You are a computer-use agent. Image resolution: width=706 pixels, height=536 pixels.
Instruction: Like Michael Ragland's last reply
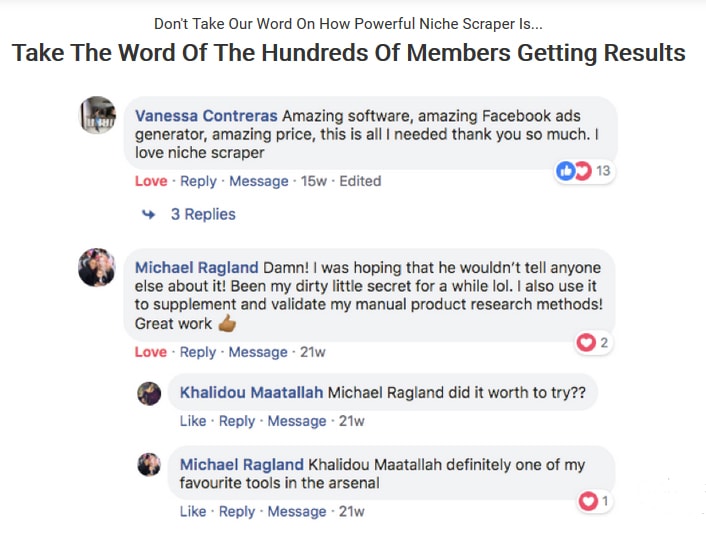click(x=193, y=511)
